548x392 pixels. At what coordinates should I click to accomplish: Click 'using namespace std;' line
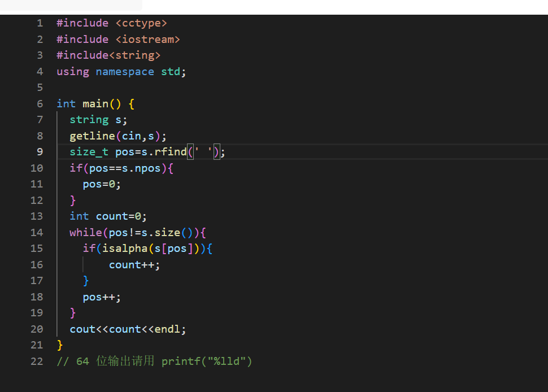(121, 71)
